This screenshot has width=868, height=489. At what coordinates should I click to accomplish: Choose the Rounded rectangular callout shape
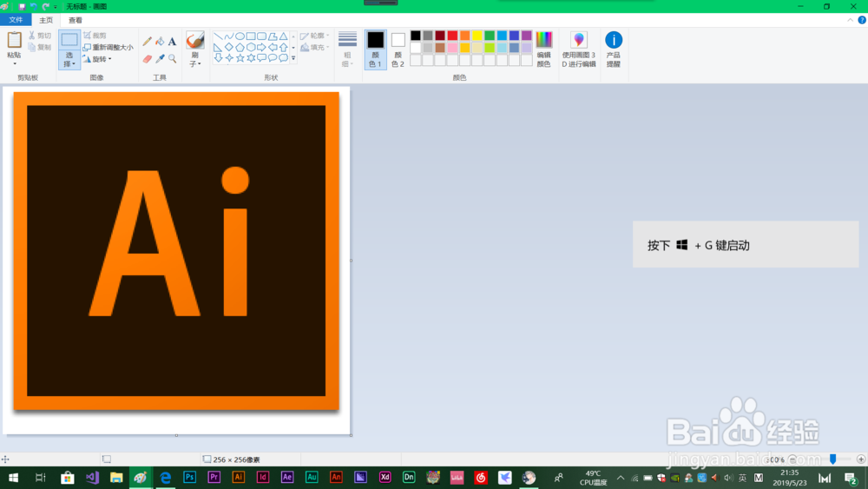[262, 57]
